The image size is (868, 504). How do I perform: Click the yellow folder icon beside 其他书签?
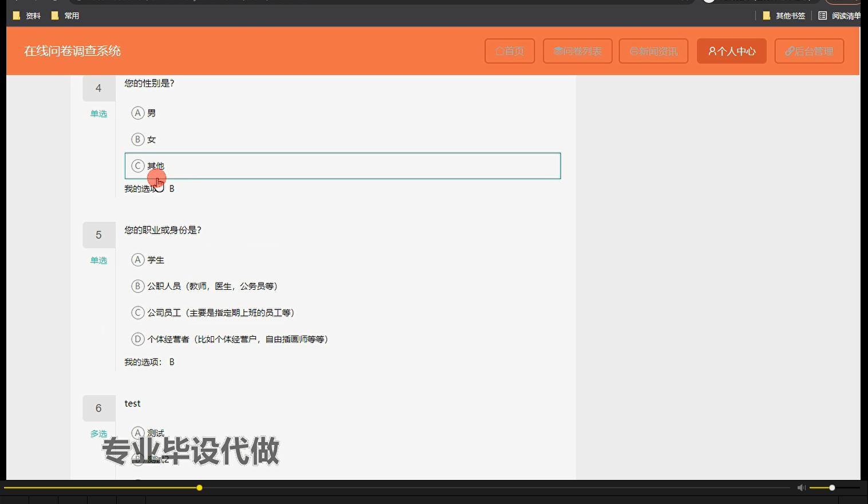pyautogui.click(x=767, y=15)
